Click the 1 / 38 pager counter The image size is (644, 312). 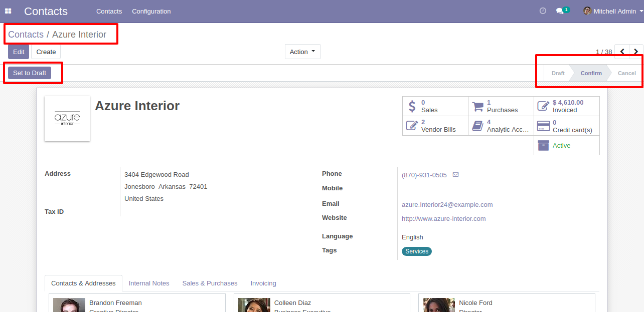[x=604, y=52]
